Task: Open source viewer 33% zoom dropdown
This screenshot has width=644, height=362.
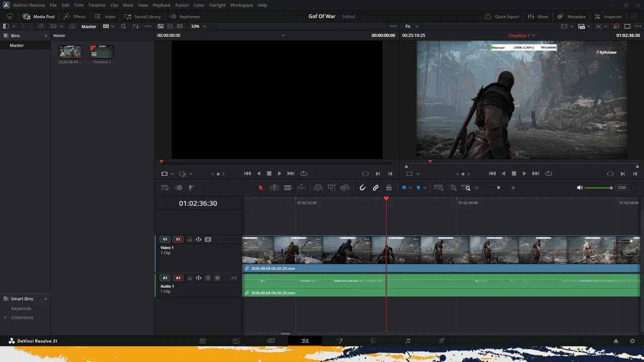Action: [198, 26]
